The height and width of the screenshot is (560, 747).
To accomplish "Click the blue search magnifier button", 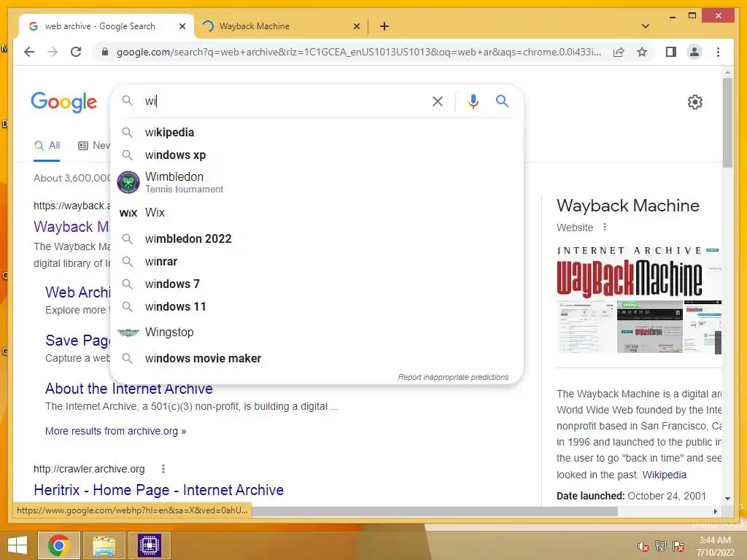I will pyautogui.click(x=502, y=101).
